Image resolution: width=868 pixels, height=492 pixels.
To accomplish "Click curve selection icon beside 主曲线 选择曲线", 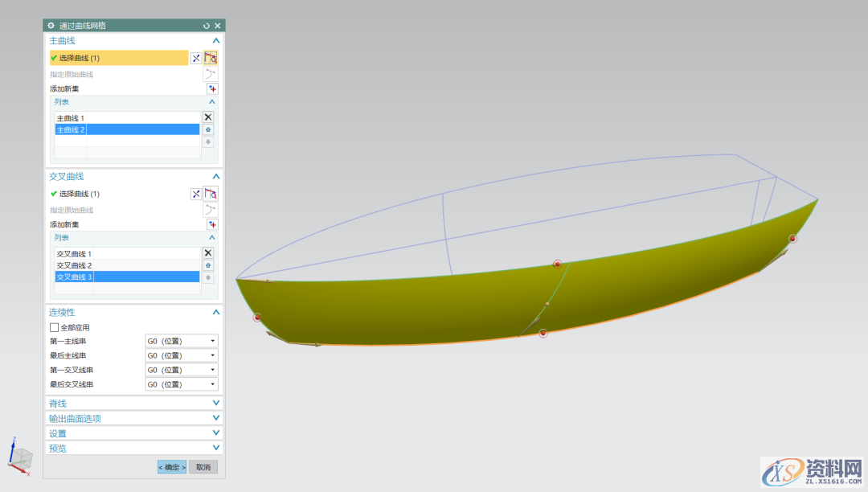I will coord(211,58).
